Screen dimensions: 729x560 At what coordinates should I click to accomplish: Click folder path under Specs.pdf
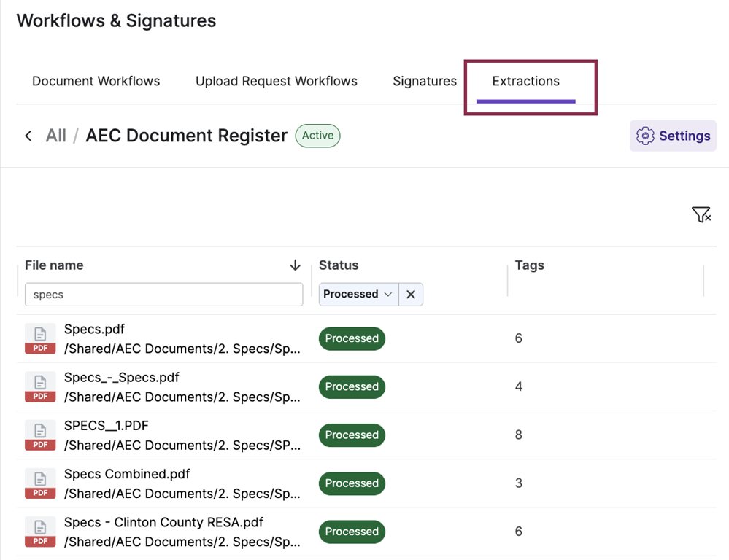pyautogui.click(x=182, y=349)
